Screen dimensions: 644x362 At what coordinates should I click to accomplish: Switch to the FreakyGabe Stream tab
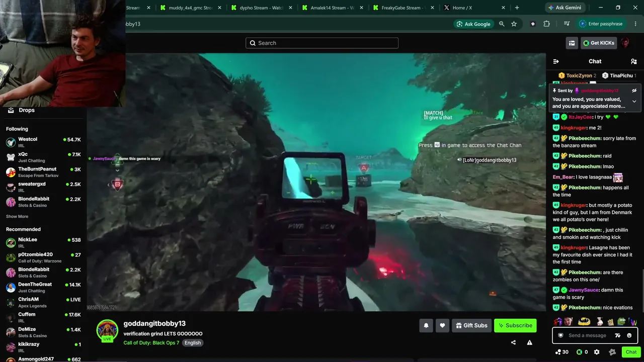click(404, 8)
